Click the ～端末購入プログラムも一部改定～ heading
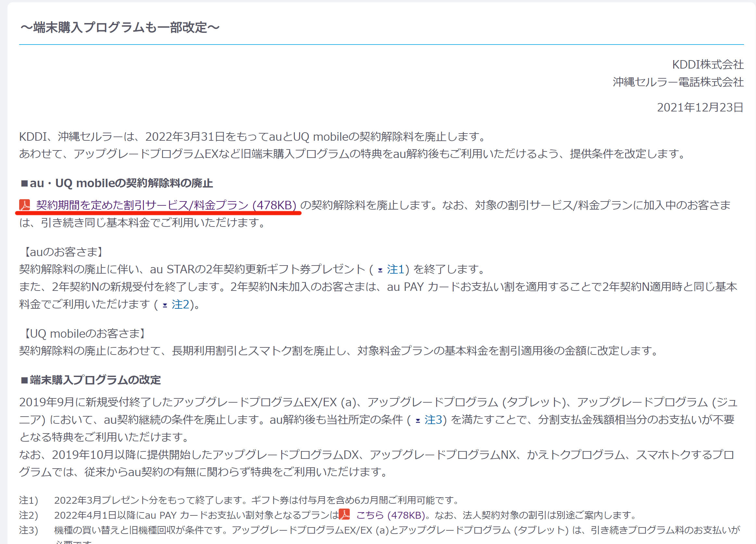 click(120, 27)
